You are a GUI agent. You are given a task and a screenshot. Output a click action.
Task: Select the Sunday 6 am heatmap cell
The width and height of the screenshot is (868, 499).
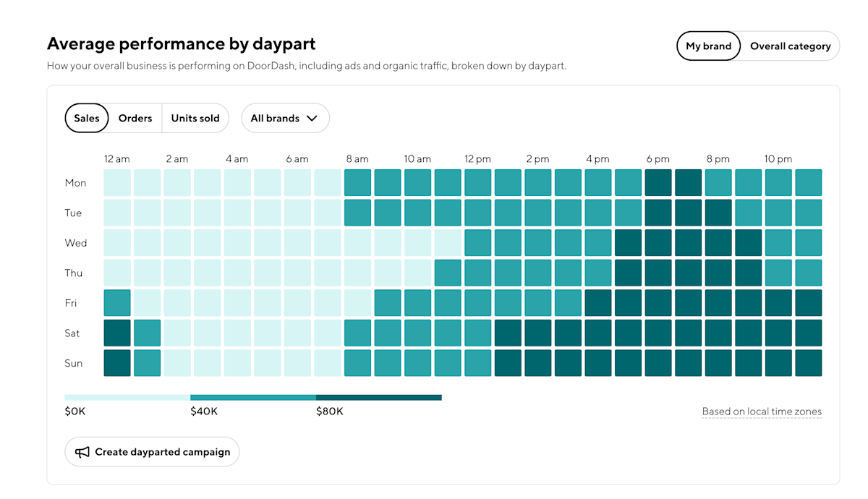tap(297, 363)
